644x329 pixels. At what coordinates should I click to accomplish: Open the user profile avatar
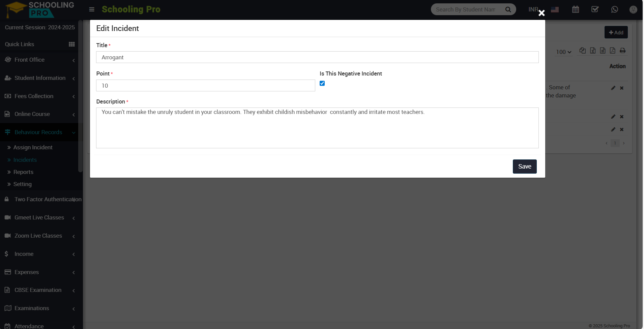click(633, 9)
